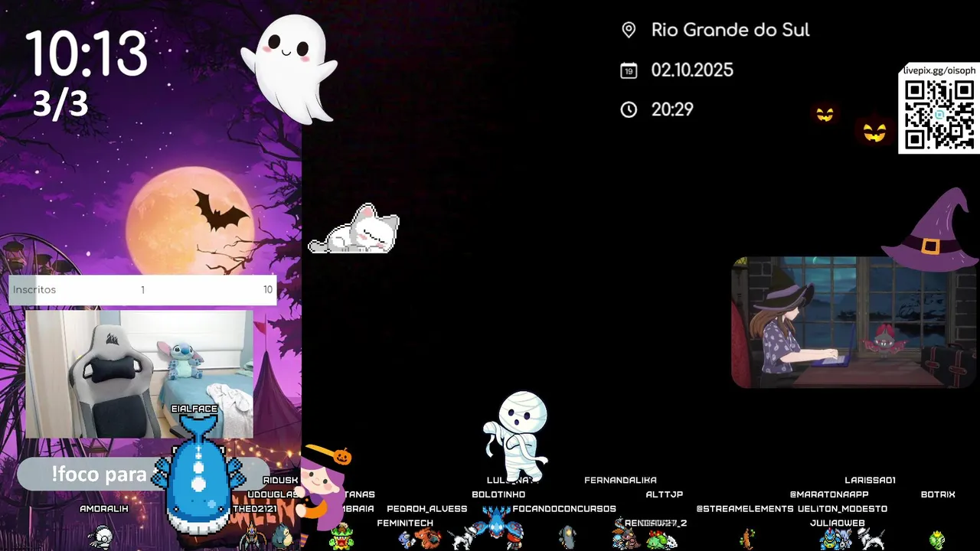
Task: Click the username FERNANDALIKA
Action: (620, 480)
